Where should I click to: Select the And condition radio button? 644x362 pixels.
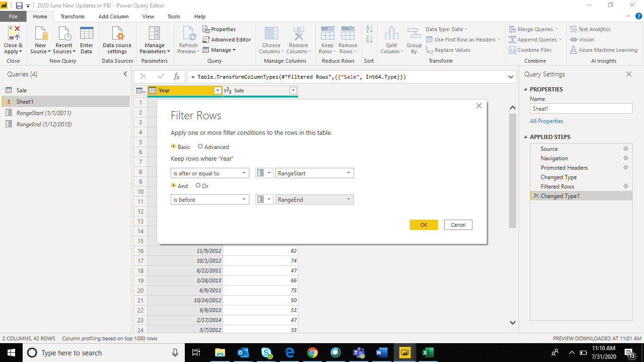173,186
